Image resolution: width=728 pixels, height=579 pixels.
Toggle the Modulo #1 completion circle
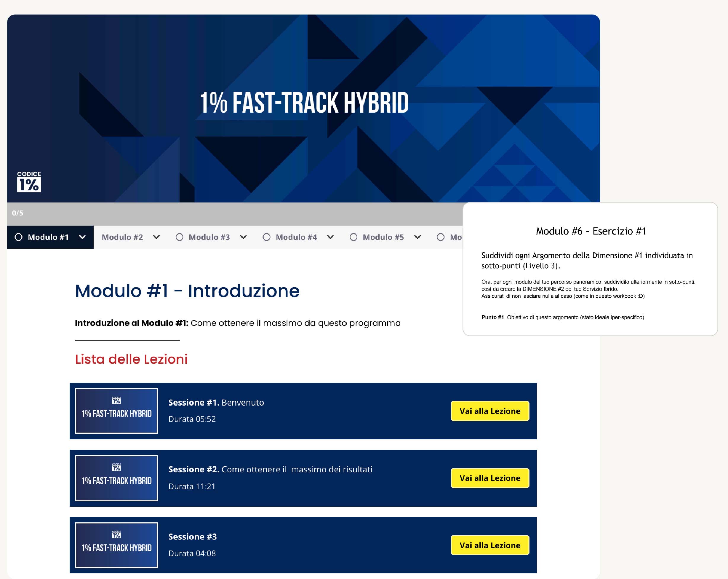(x=19, y=237)
